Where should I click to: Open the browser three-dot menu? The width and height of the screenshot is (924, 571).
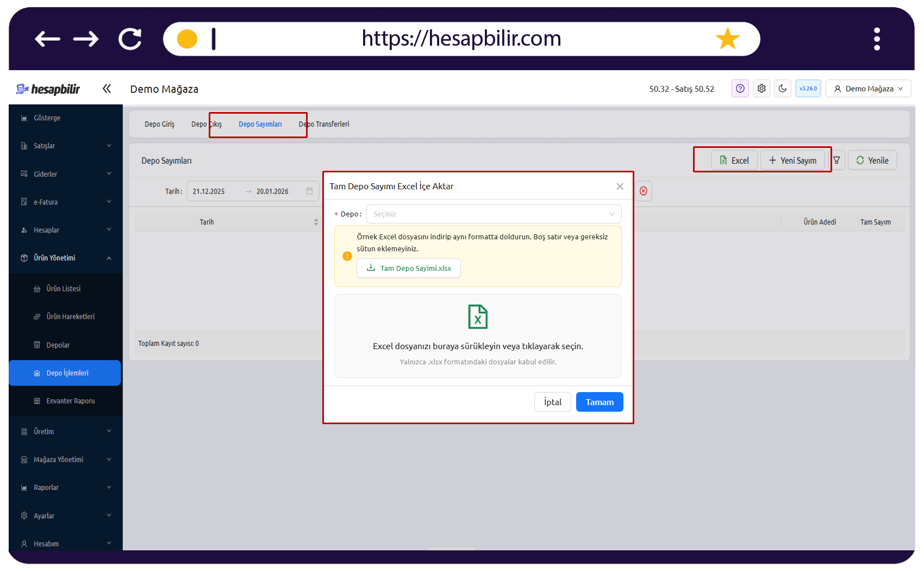point(877,39)
